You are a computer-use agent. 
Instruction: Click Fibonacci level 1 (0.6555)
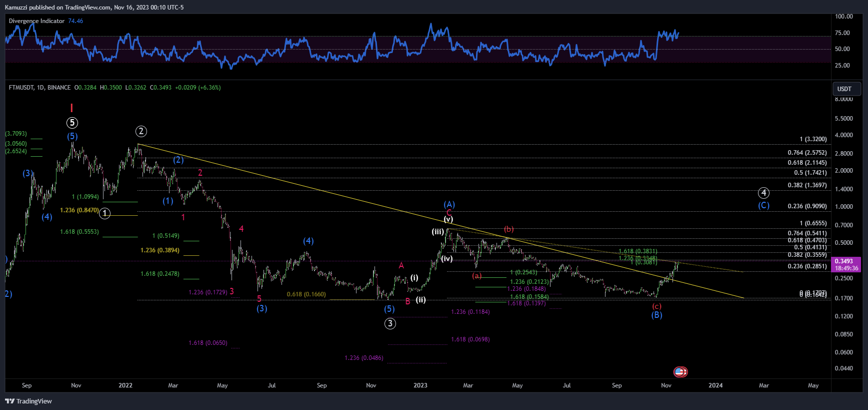tap(813, 223)
